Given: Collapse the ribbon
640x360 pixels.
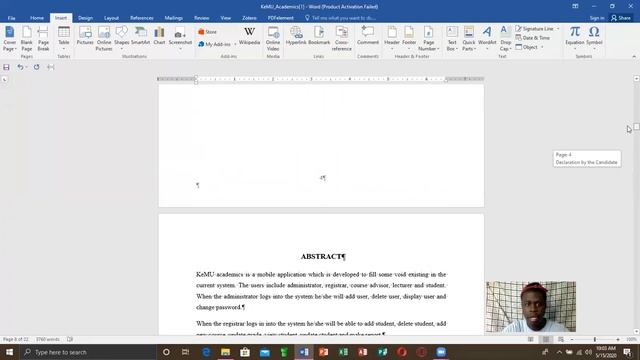Looking at the screenshot, I should pyautogui.click(x=634, y=56).
